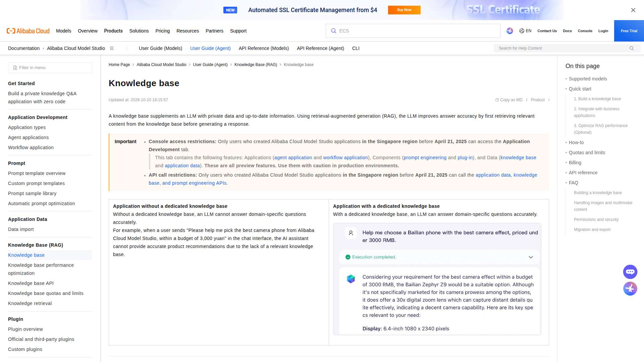Follow the prompt engineering link
This screenshot has height=362, width=644.
(425, 158)
